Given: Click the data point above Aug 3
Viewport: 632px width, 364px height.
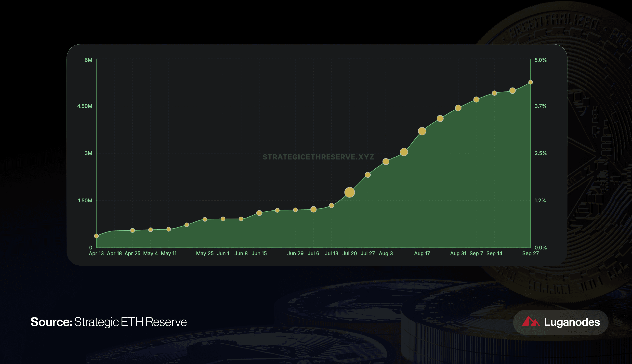Looking at the screenshot, I should pos(386,161).
